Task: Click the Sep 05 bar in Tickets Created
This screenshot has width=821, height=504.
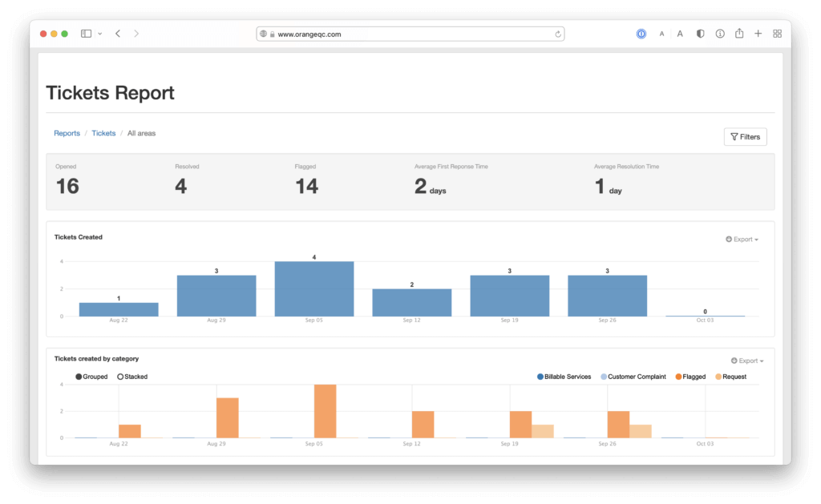Action: (x=314, y=288)
